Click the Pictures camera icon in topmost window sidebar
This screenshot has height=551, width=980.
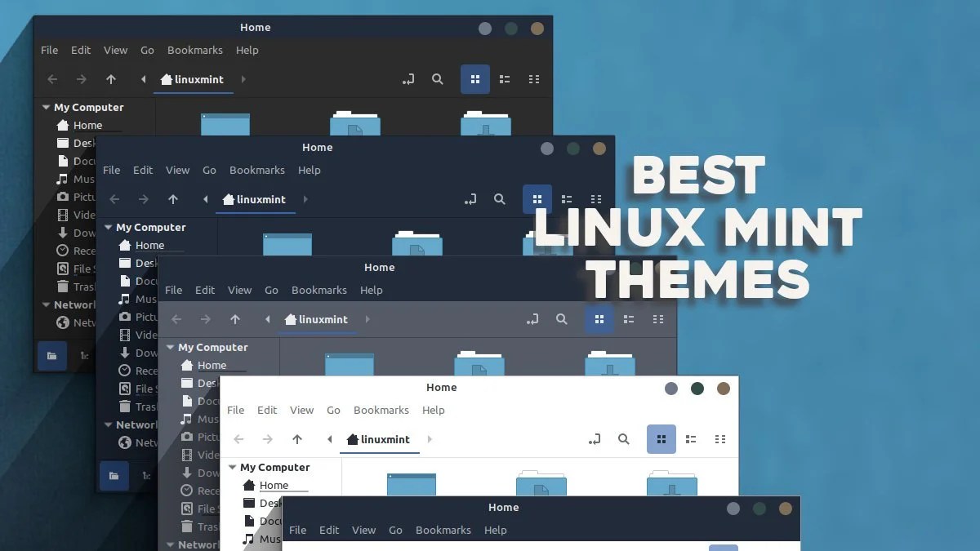coord(63,197)
